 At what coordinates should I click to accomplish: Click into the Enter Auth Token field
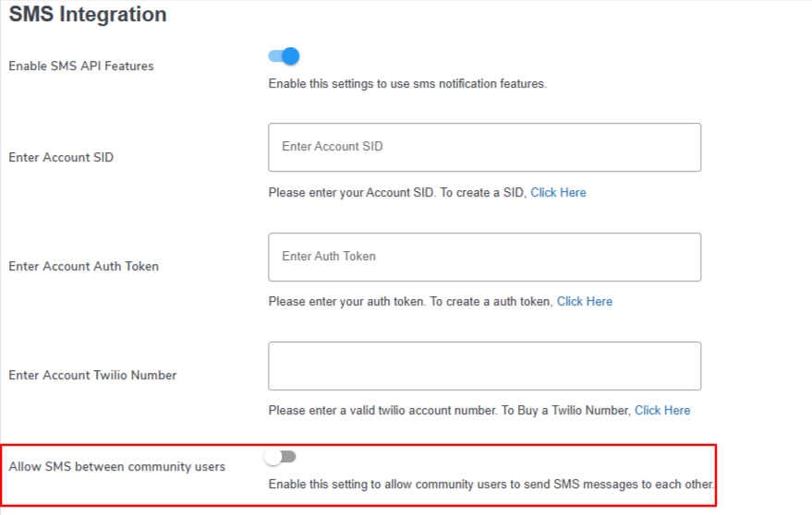click(x=484, y=257)
